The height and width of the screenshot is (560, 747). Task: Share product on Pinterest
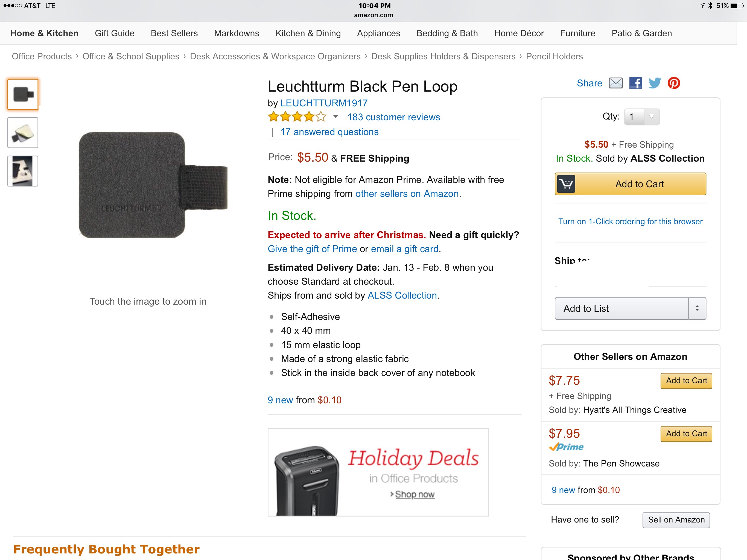[674, 83]
